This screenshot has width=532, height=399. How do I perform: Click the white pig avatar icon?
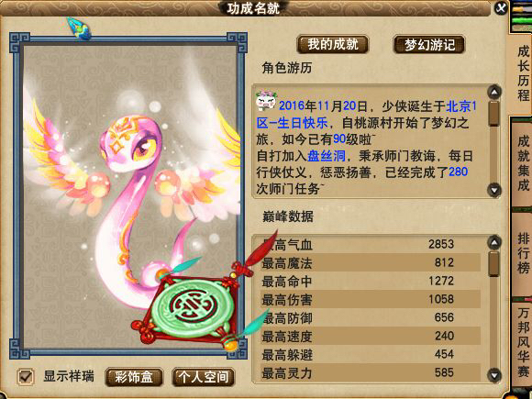266,101
